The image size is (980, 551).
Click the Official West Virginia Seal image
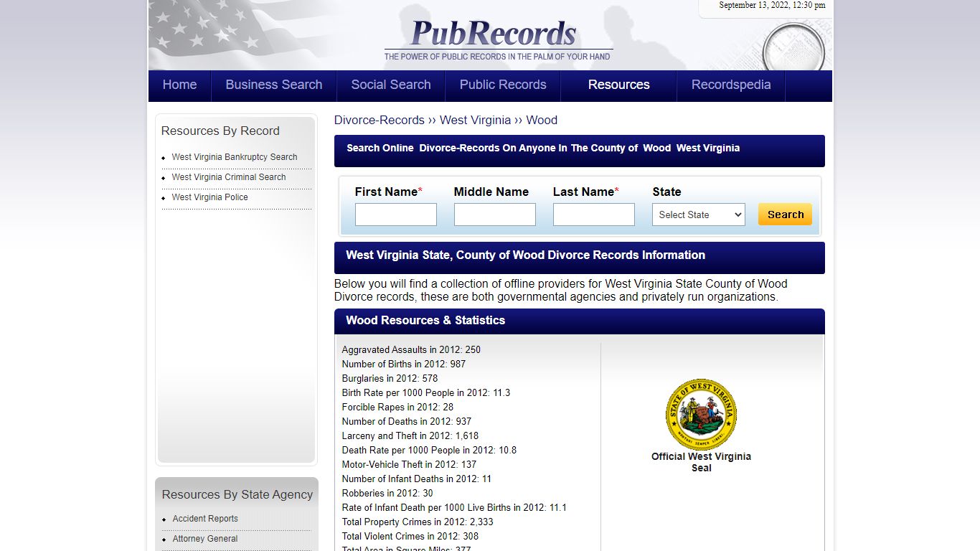701,415
